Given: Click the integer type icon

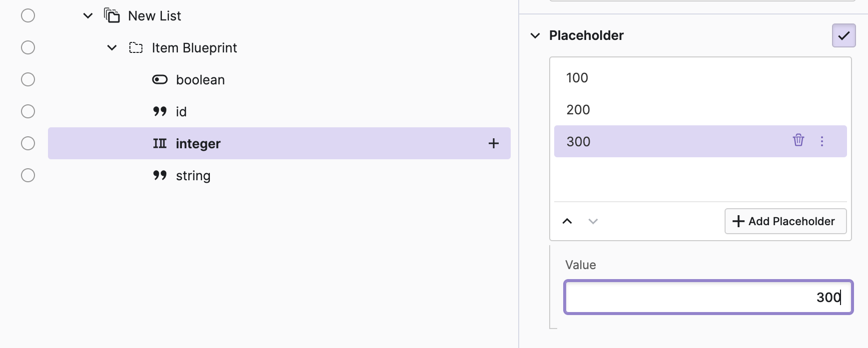Looking at the screenshot, I should click(160, 144).
